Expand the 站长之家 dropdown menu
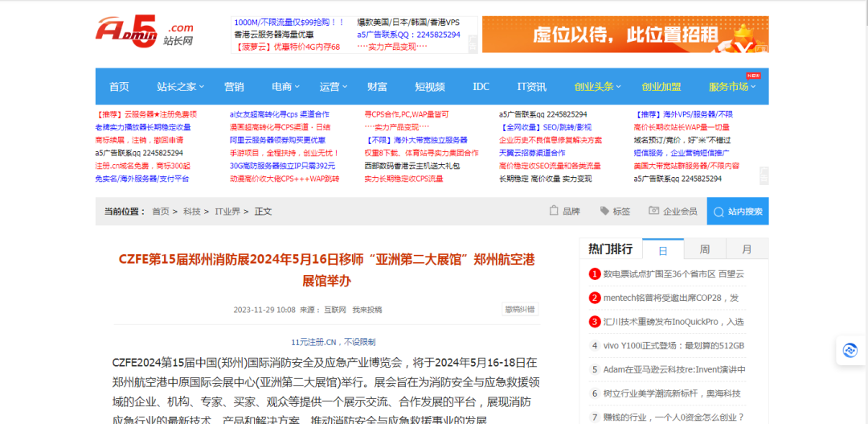868x424 pixels. point(180,87)
